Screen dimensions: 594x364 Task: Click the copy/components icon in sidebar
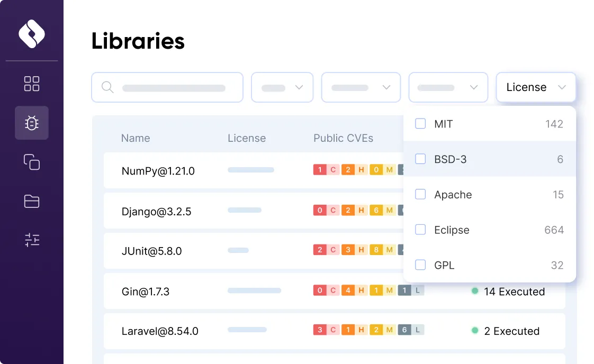coord(32,162)
